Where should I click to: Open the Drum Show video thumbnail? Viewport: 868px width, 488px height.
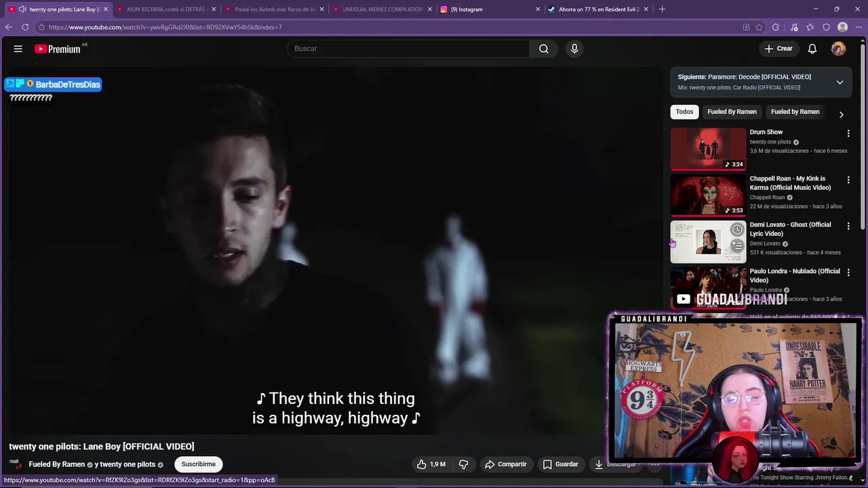[708, 149]
